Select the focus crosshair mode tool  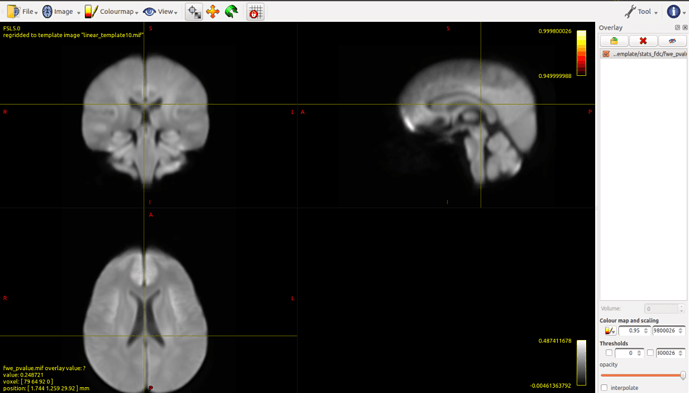pos(194,12)
